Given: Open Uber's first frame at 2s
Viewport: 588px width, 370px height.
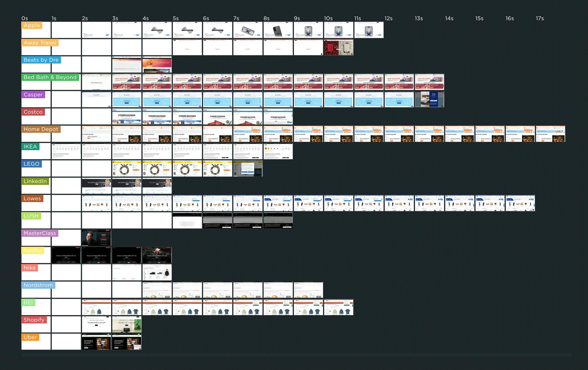Looking at the screenshot, I should tap(96, 341).
